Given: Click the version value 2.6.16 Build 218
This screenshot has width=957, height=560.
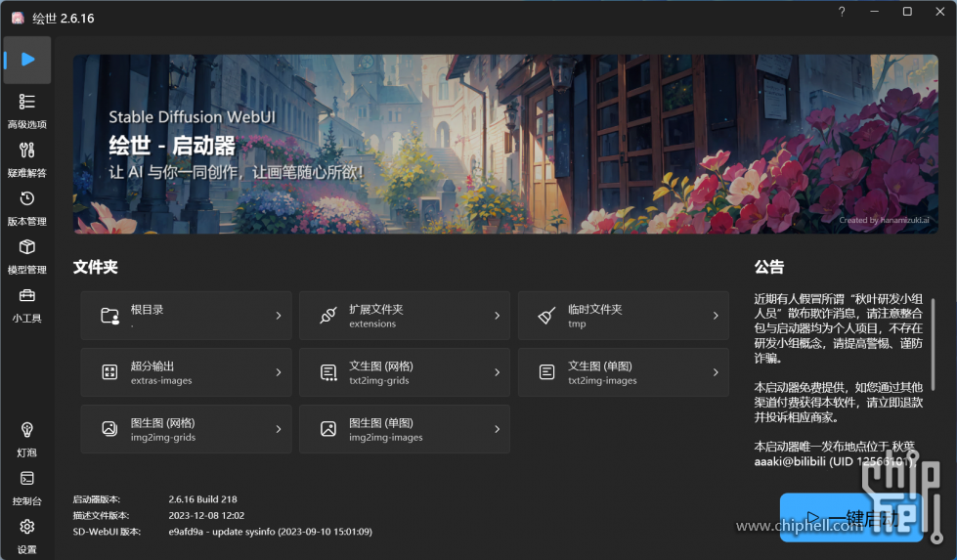Looking at the screenshot, I should coord(202,499).
